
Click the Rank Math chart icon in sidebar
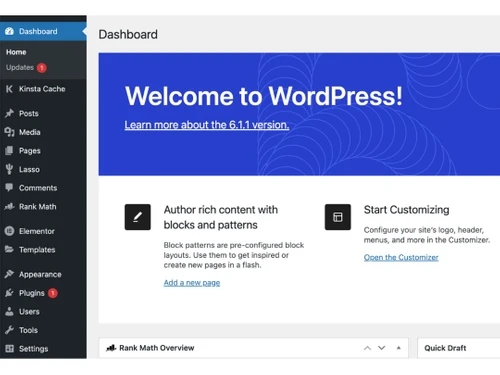[9, 207]
